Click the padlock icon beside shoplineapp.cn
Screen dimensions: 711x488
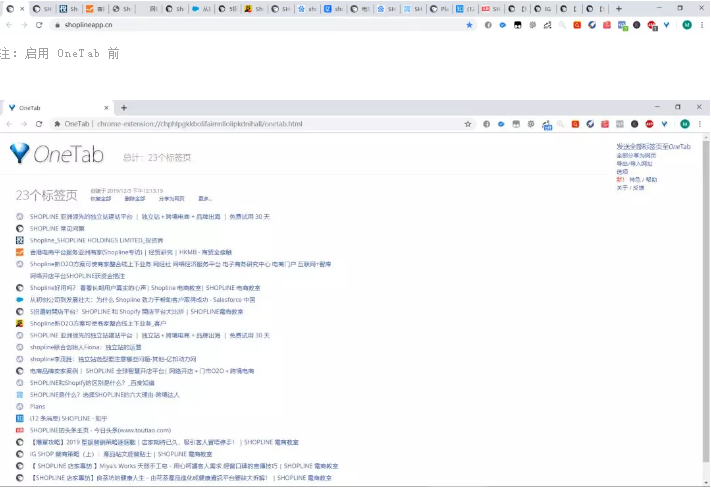[x=57, y=25]
